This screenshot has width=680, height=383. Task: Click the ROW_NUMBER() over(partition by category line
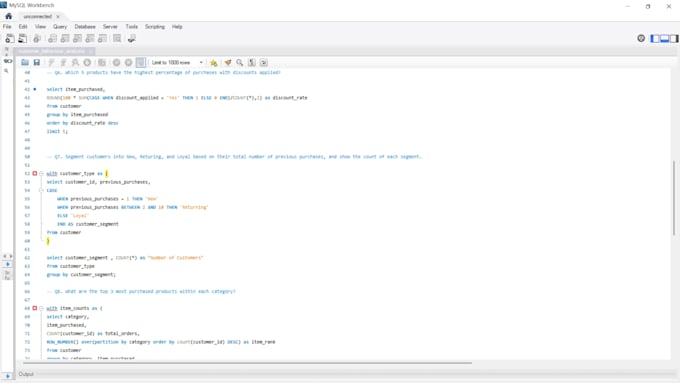click(161, 342)
